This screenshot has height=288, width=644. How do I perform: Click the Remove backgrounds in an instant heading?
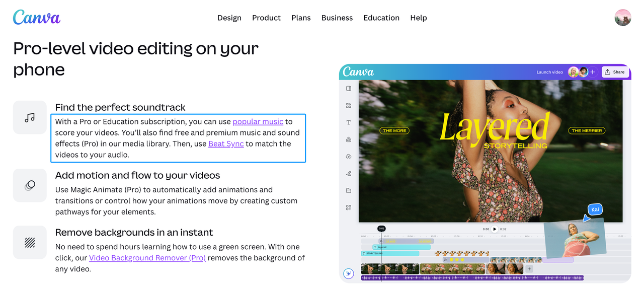[134, 232]
